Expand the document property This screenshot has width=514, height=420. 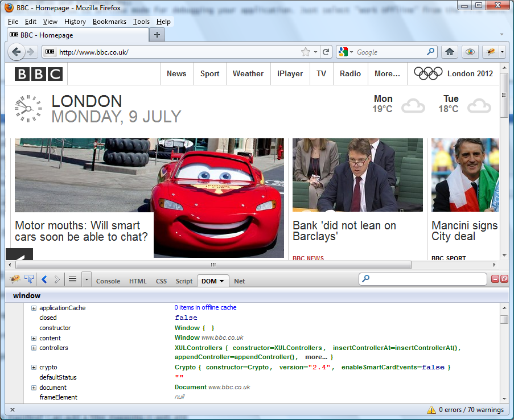point(34,388)
